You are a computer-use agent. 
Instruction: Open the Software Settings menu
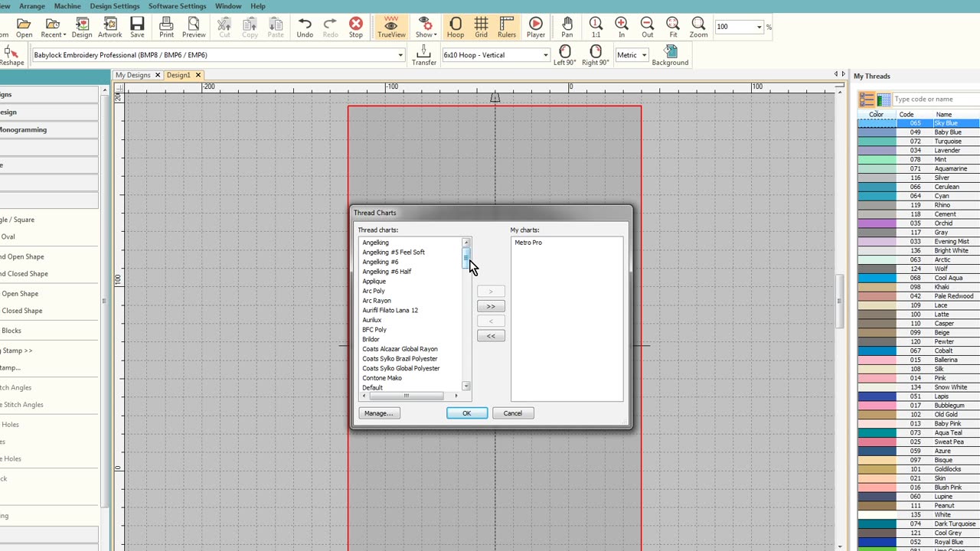pos(178,6)
